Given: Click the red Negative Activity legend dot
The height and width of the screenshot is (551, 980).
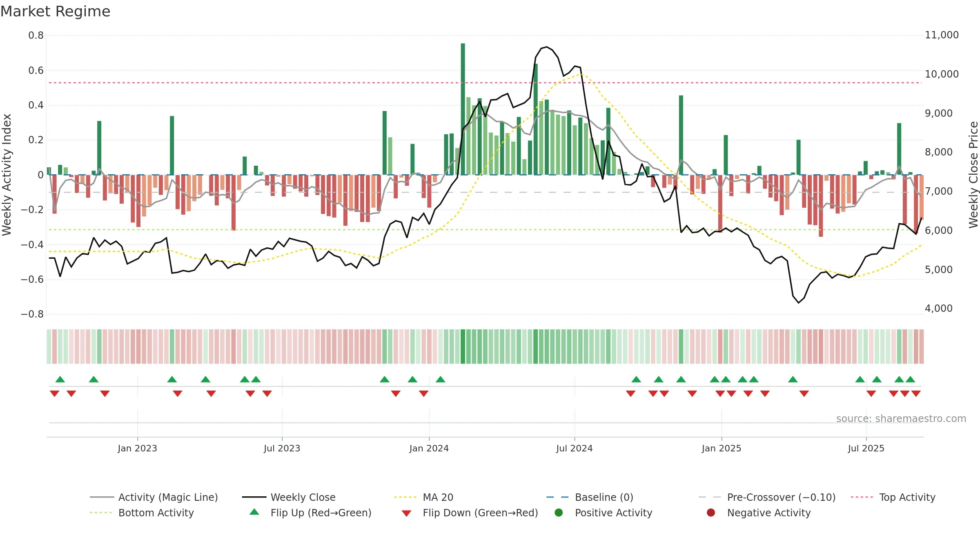Looking at the screenshot, I should (711, 513).
